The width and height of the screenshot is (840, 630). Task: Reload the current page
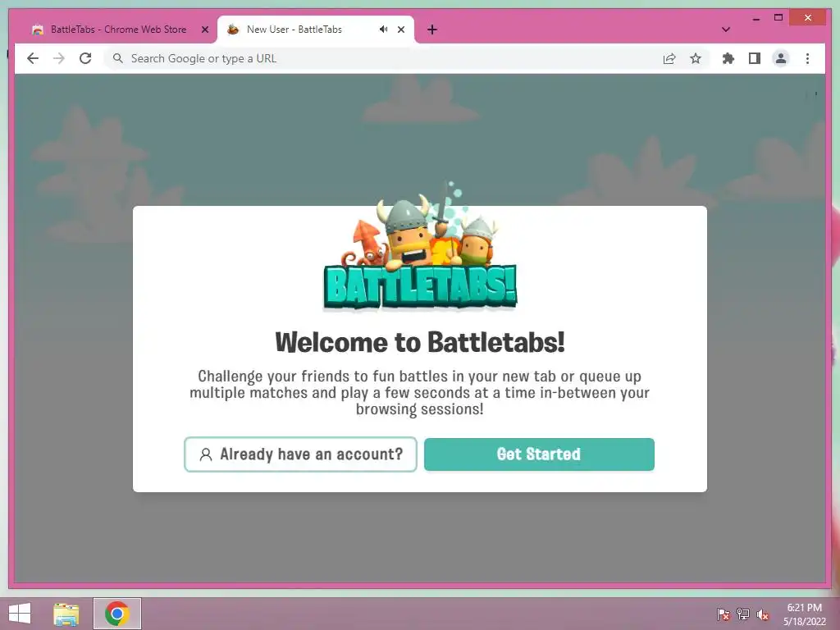coord(85,58)
